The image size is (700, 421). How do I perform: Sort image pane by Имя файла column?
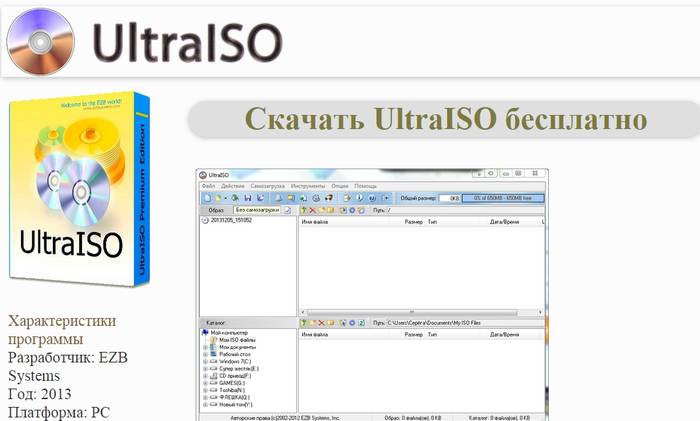315,222
